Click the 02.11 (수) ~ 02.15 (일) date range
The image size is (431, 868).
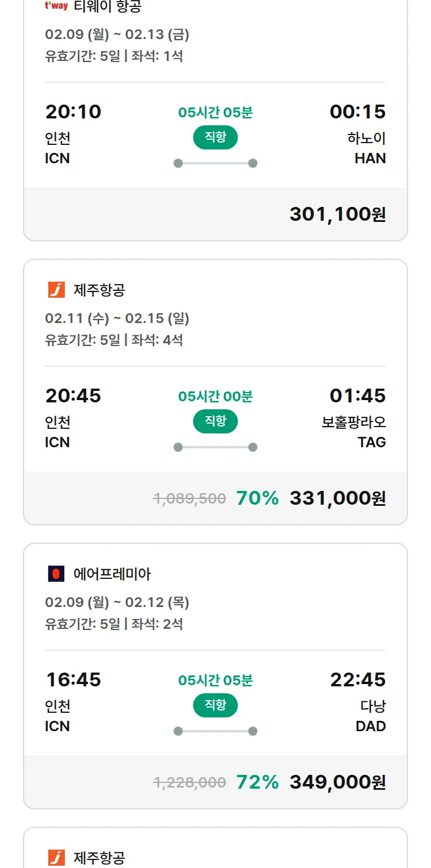pos(117,318)
